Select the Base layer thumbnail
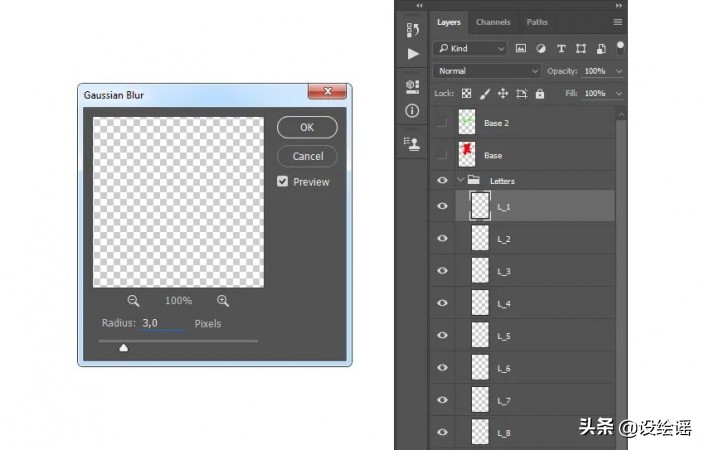The image size is (705, 450). (x=467, y=154)
